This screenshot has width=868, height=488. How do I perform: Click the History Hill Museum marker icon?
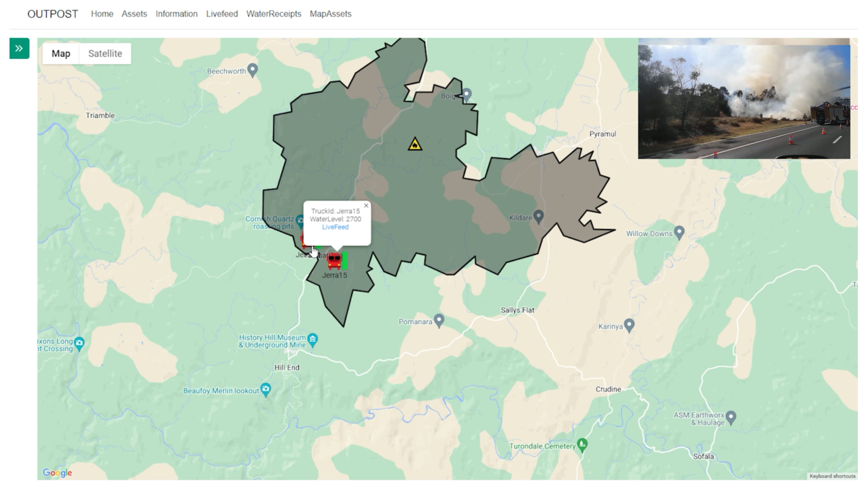pyautogui.click(x=313, y=339)
